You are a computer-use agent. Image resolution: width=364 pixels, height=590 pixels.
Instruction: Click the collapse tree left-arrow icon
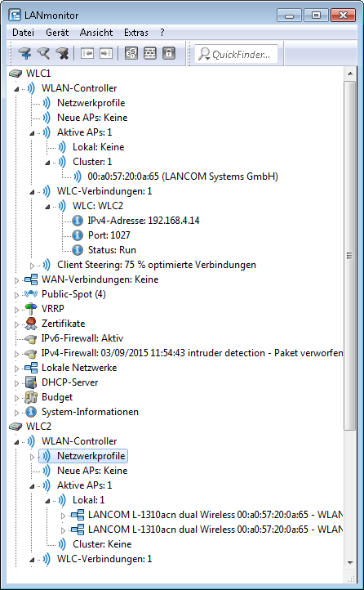click(87, 54)
